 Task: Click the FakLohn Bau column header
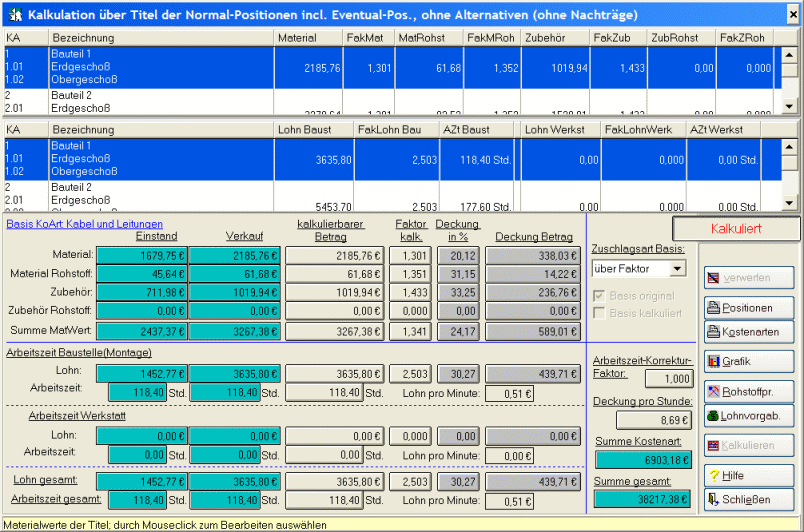pyautogui.click(x=397, y=130)
